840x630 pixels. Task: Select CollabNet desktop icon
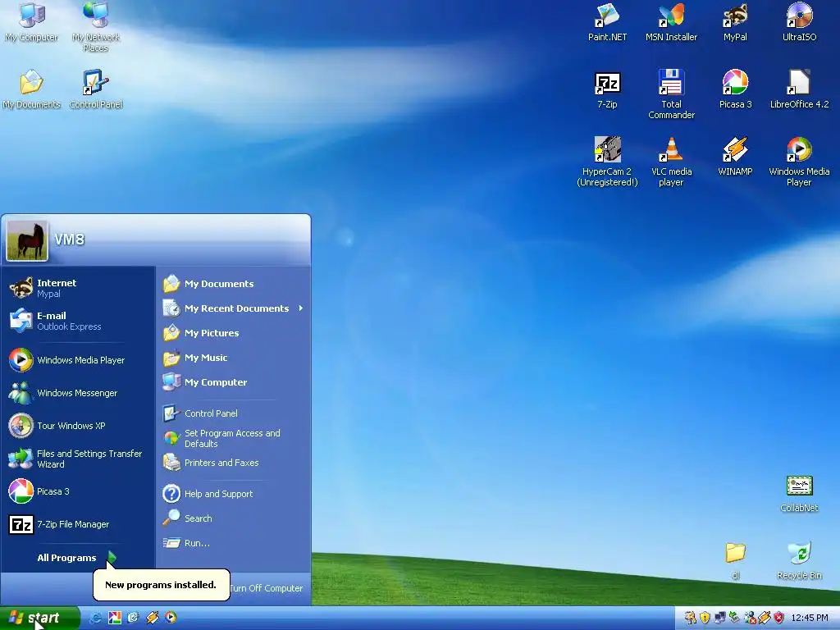tap(799, 494)
